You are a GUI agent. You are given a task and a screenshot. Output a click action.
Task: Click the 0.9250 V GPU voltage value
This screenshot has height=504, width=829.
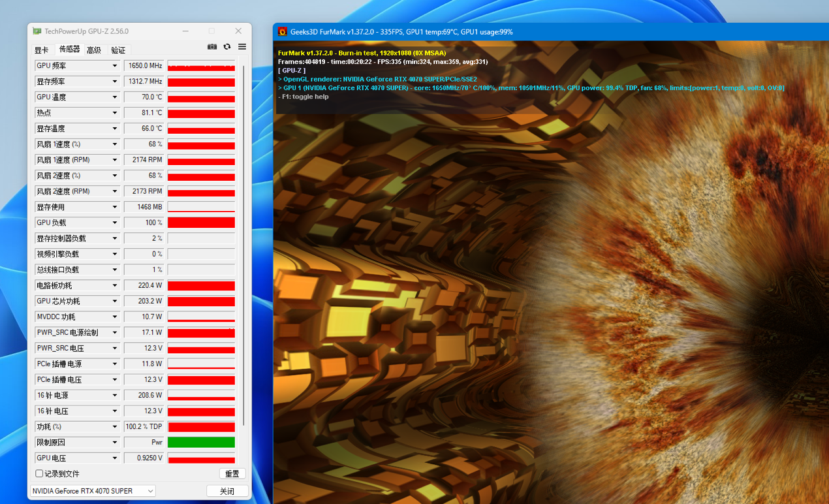[144, 458]
